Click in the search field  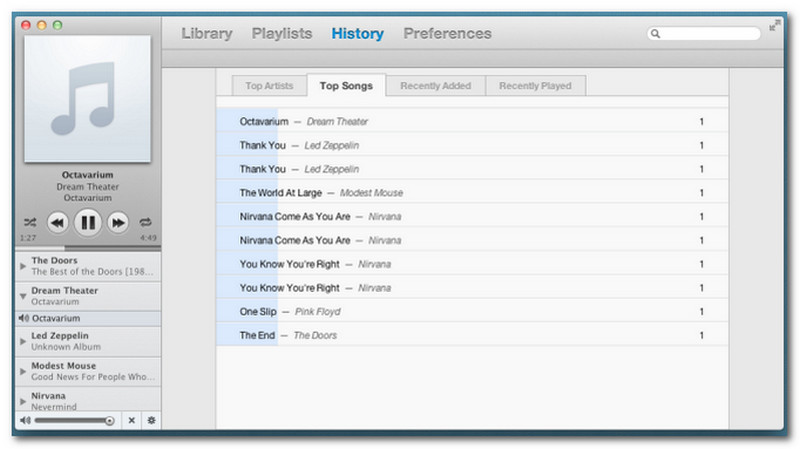point(704,34)
